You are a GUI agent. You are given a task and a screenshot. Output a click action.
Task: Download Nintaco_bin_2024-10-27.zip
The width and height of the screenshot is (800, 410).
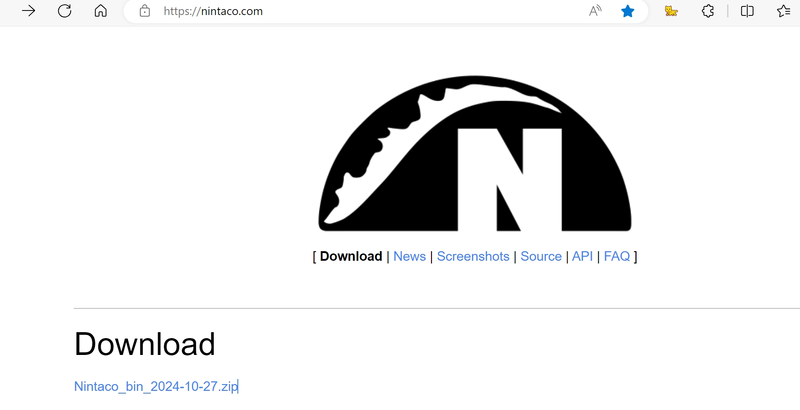point(155,386)
